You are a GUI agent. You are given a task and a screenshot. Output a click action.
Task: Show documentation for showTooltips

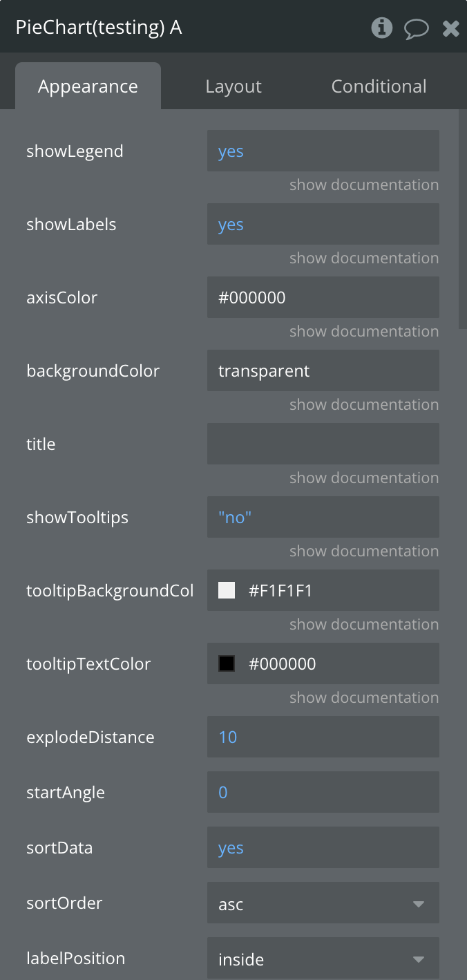pyautogui.click(x=363, y=552)
